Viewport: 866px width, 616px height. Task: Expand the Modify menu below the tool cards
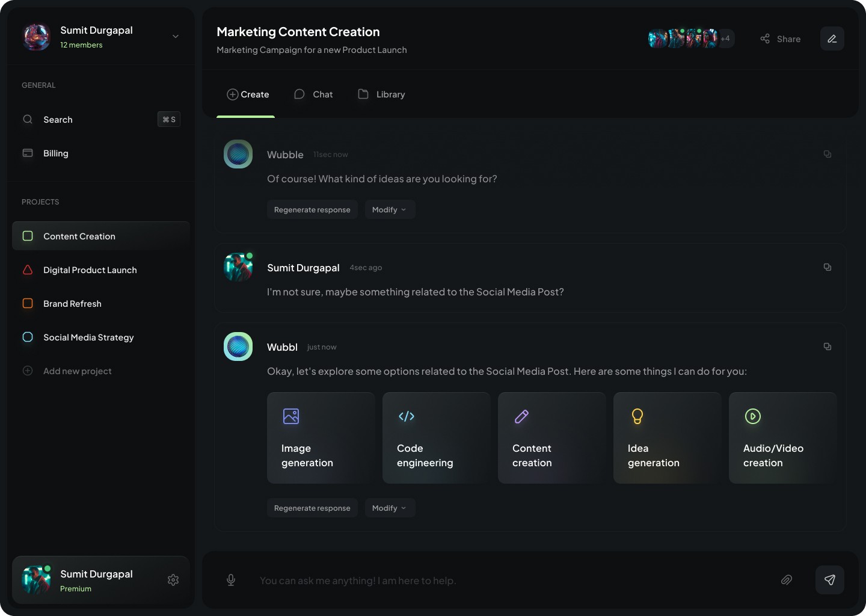point(390,508)
